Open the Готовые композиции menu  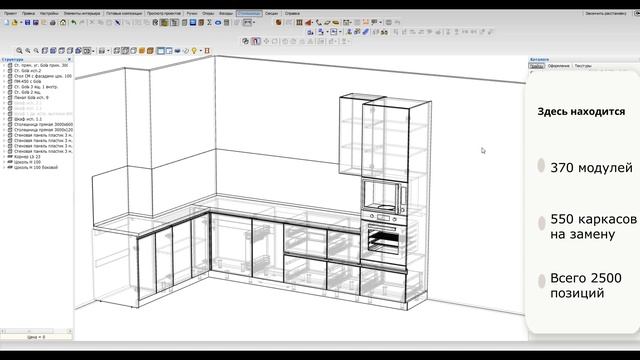(124, 13)
